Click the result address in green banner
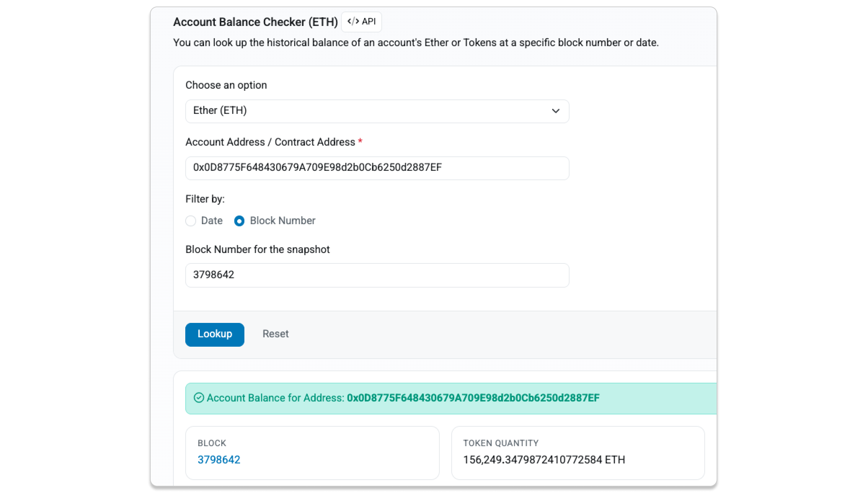This screenshot has width=868, height=493. (x=473, y=398)
